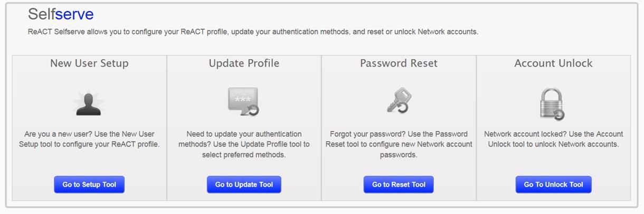Launch the Go to Reset Tool button
The image size is (644, 214).
[399, 184]
